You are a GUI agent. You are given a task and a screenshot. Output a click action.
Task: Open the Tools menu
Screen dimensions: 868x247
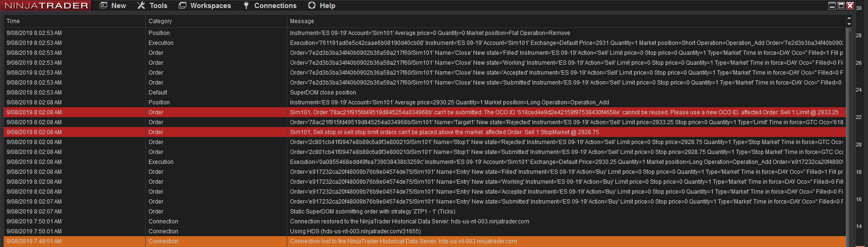coord(152,6)
